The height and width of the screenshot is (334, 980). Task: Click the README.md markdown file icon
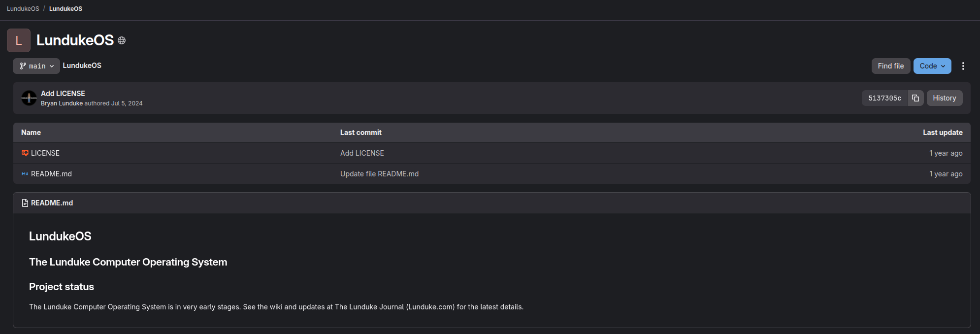(25, 174)
